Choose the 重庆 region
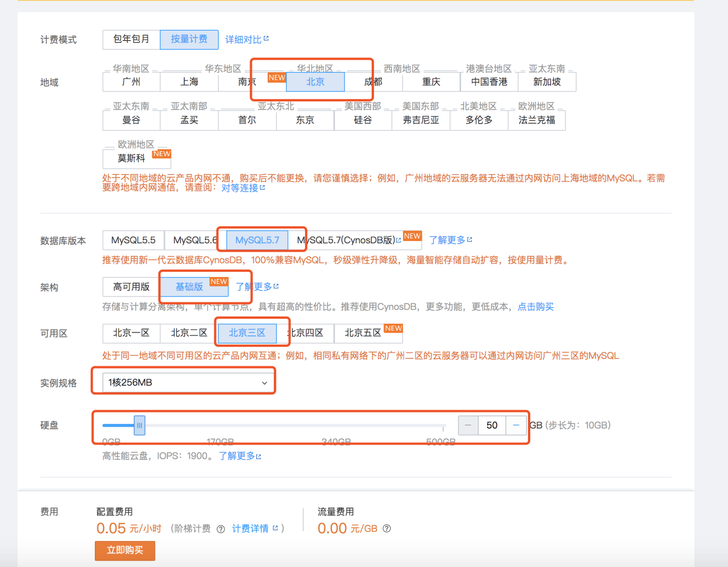728x567 pixels. click(x=431, y=82)
